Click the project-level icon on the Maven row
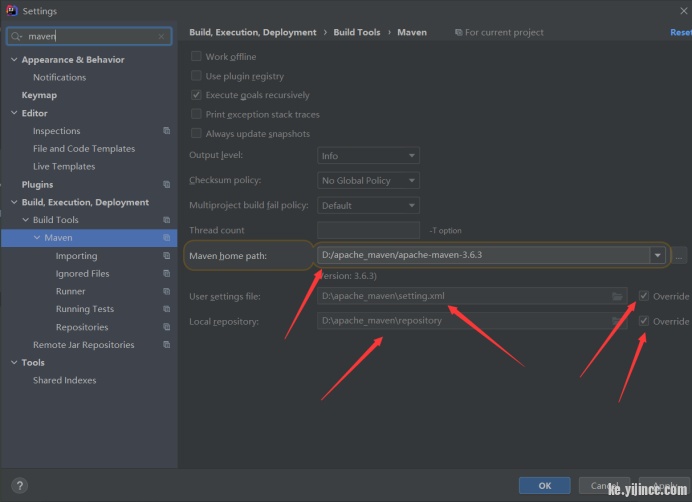The width and height of the screenshot is (692, 502). coord(166,238)
